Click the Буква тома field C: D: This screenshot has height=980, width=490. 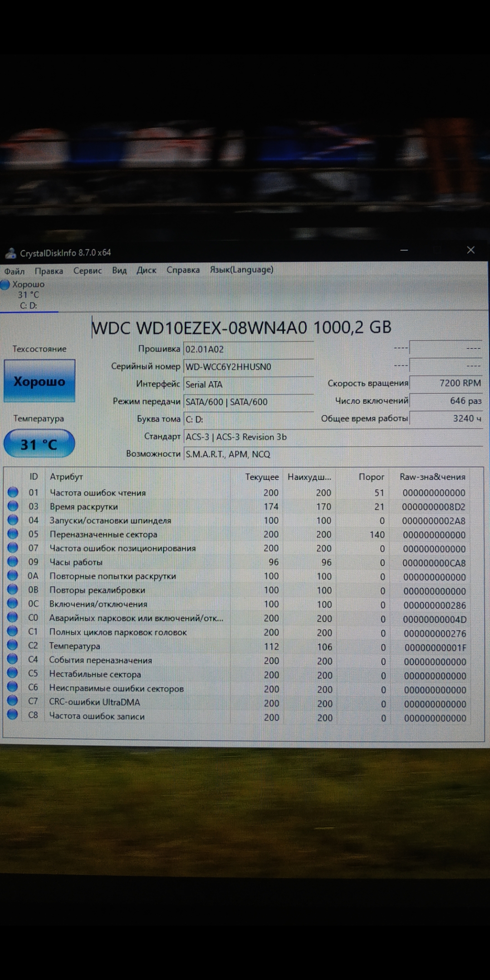pos(249,419)
